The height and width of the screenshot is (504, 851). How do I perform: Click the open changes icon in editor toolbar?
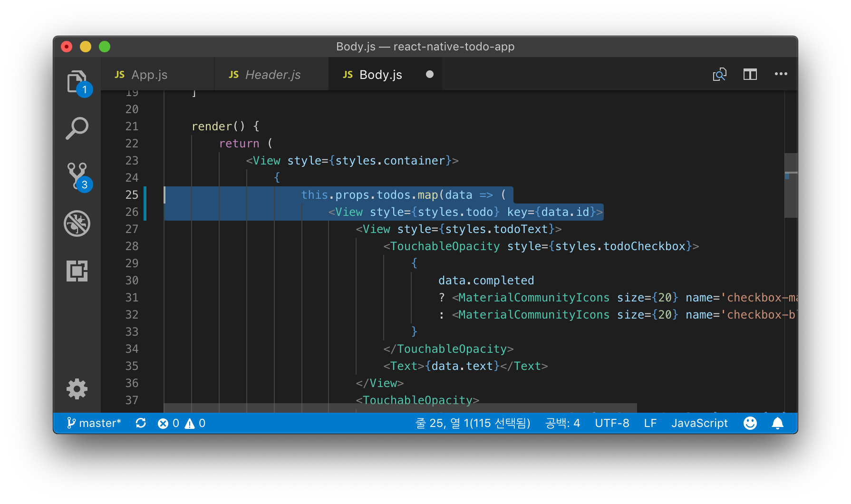coord(720,74)
